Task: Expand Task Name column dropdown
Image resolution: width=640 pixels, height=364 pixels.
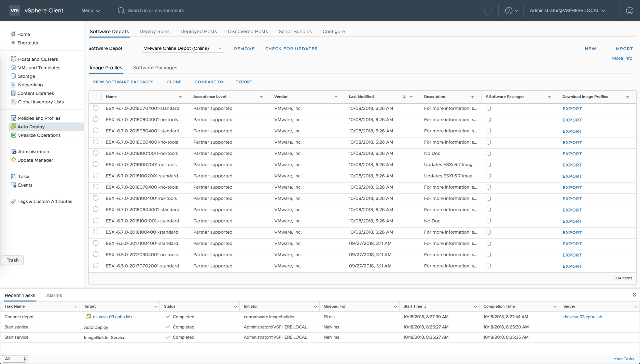Action: pyautogui.click(x=75, y=307)
